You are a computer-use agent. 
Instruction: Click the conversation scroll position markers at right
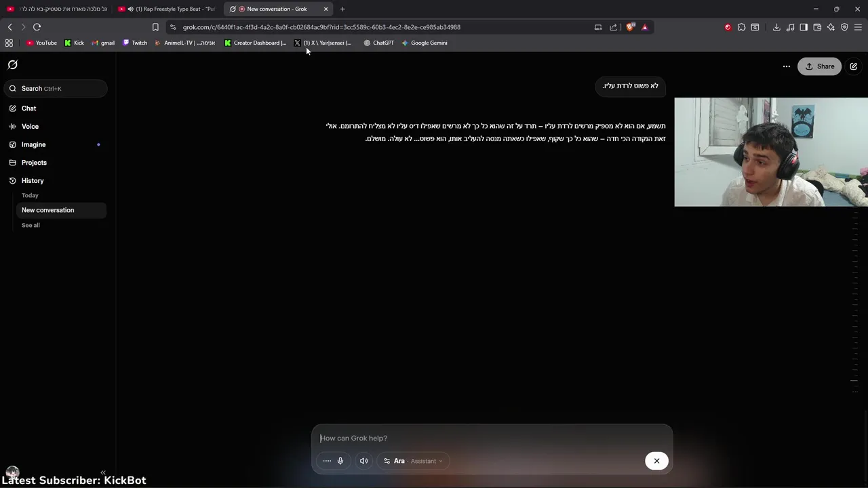pyautogui.click(x=855, y=302)
